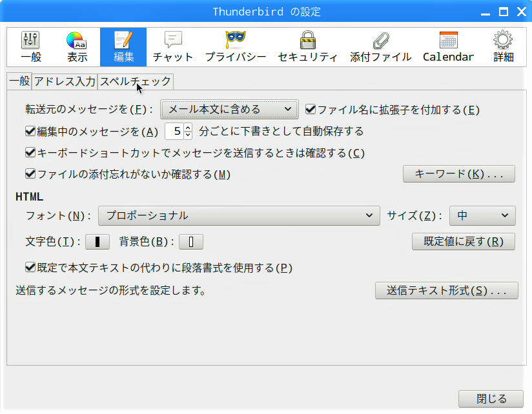Open the 添付ファイル paperclip icon
532x414 pixels.
pyautogui.click(x=381, y=47)
